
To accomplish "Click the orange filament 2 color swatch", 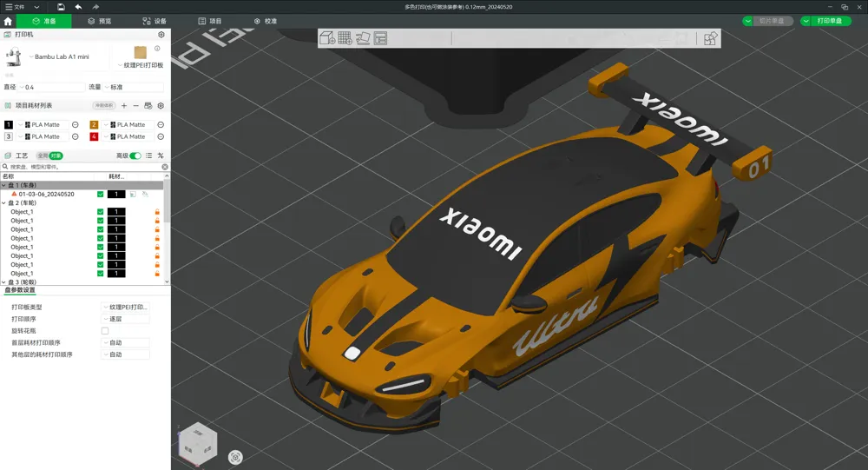I will [x=94, y=125].
